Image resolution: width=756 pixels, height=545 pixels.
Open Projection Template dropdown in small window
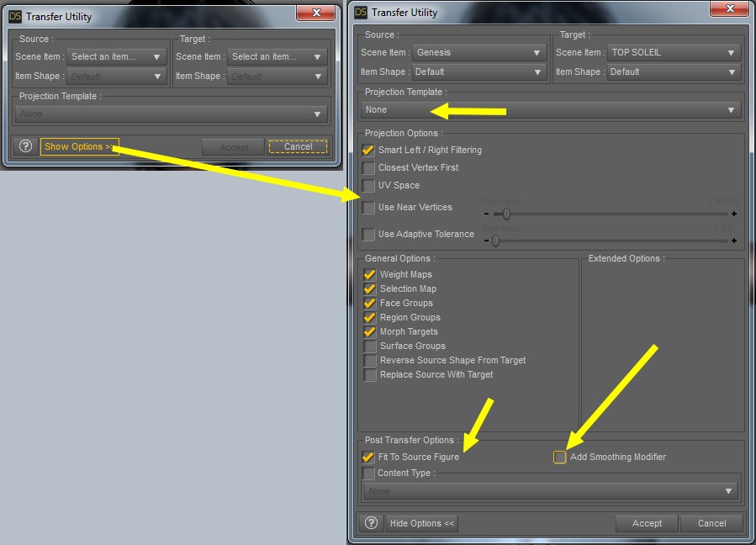click(x=172, y=114)
